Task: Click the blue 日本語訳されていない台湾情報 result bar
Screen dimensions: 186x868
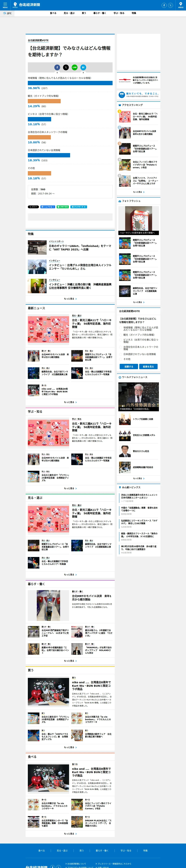Action: (49, 155)
